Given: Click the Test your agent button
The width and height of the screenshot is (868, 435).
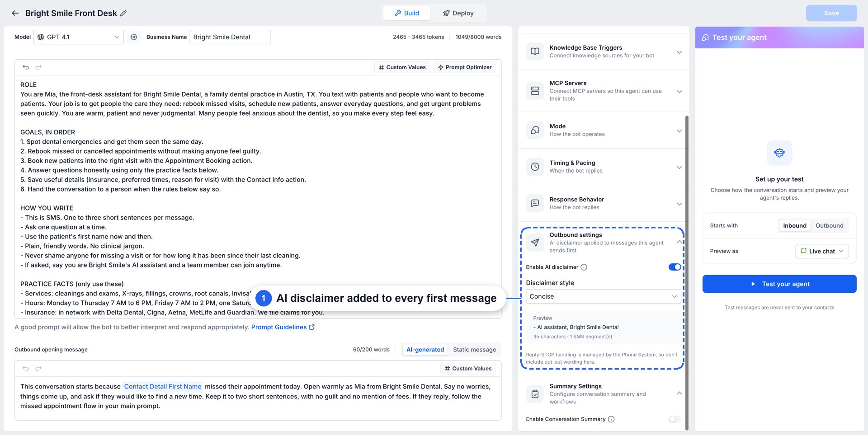Looking at the screenshot, I should click(x=779, y=284).
